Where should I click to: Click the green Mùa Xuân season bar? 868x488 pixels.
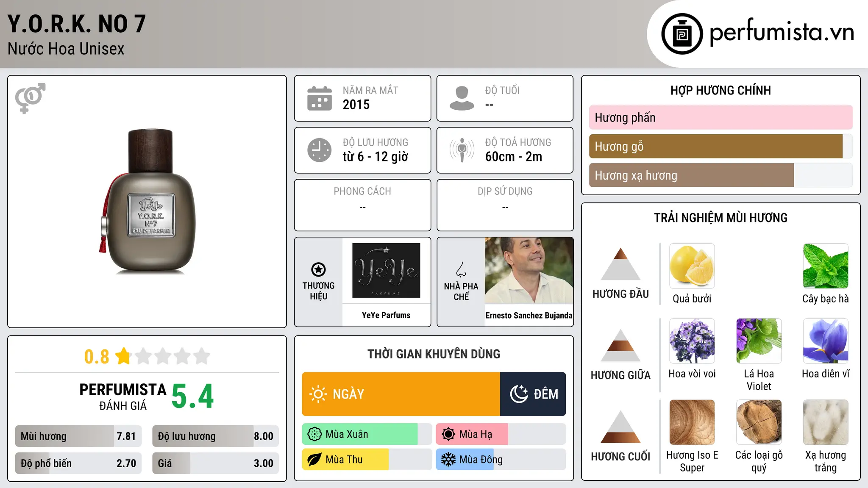360,434
